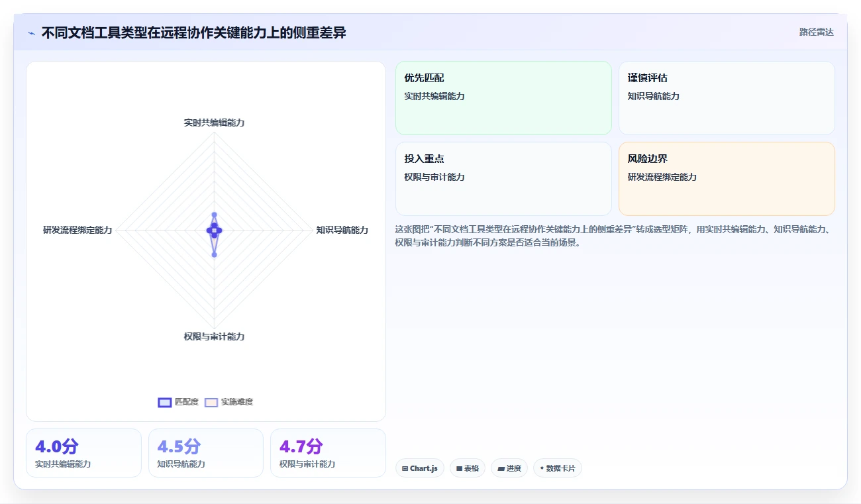Viewport: 861px width, 504px height.
Task: Click radar axis label 知识导航能力
Action: tap(342, 230)
